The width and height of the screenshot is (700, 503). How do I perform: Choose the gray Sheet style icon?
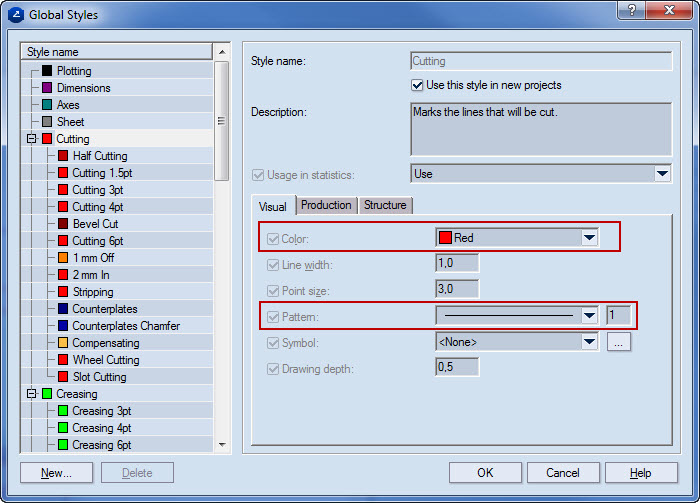click(47, 122)
